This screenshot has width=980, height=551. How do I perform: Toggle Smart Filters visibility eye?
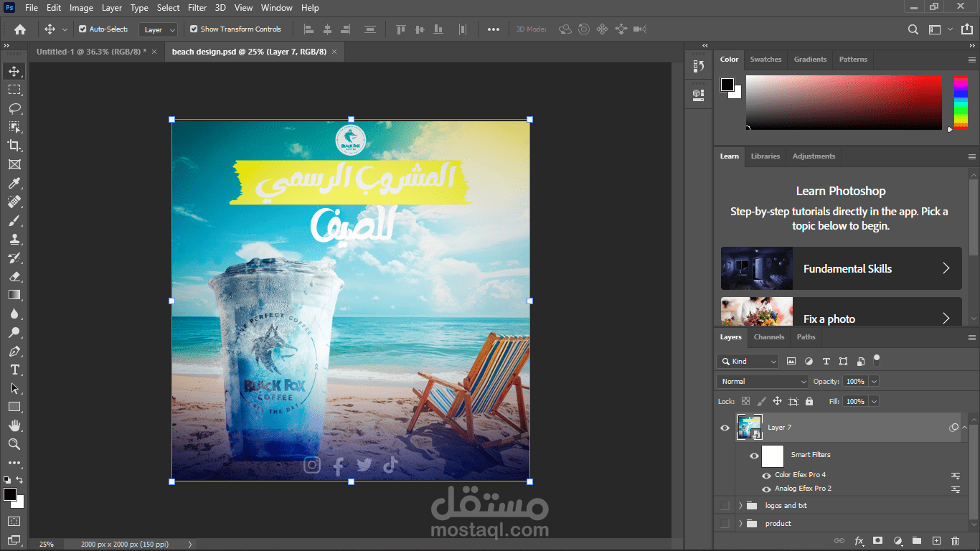[754, 456]
